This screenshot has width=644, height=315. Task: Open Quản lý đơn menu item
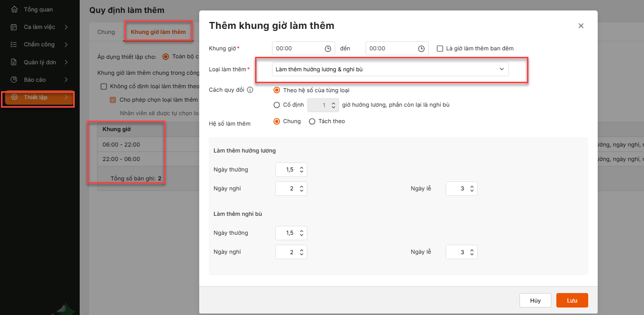pyautogui.click(x=40, y=62)
